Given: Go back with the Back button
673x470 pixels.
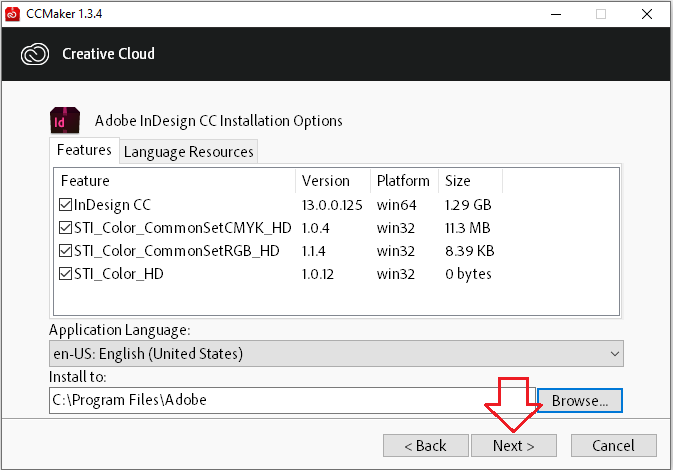Looking at the screenshot, I should click(424, 445).
